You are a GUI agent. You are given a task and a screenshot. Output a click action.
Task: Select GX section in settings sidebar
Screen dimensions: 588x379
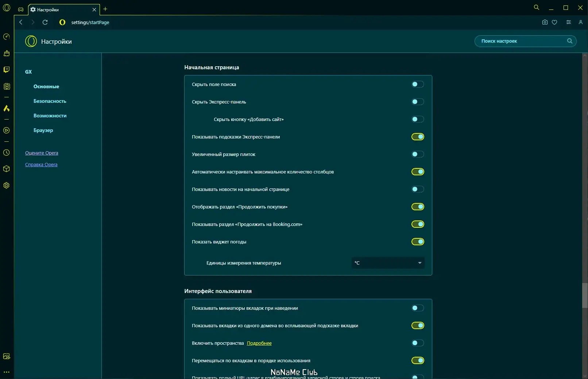[x=28, y=72]
